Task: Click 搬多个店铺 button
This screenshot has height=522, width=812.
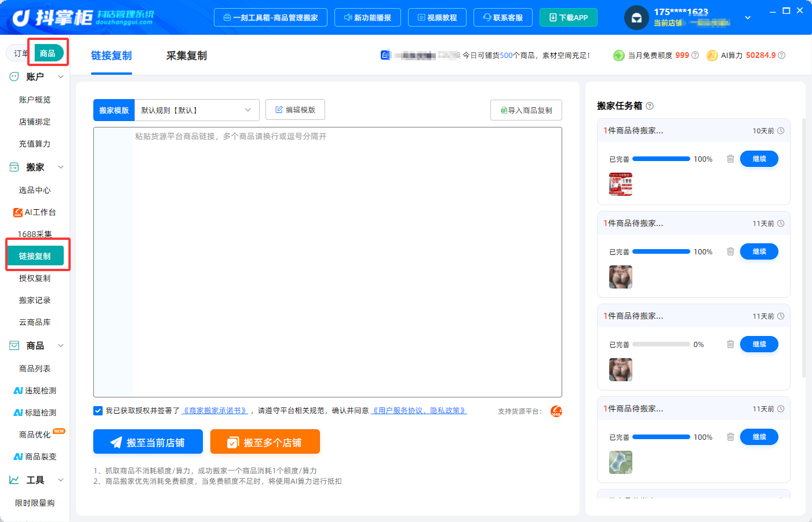Action: [x=265, y=442]
